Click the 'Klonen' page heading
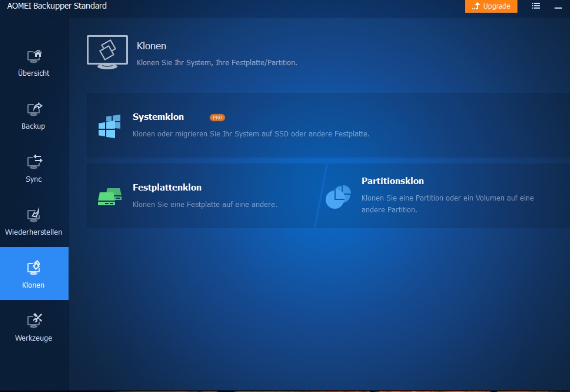 click(x=151, y=46)
